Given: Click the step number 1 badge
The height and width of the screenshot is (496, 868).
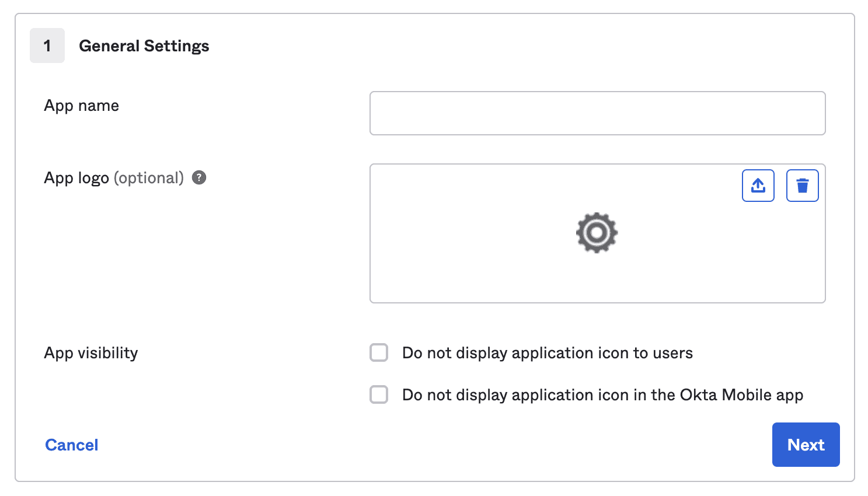Looking at the screenshot, I should pyautogui.click(x=47, y=46).
